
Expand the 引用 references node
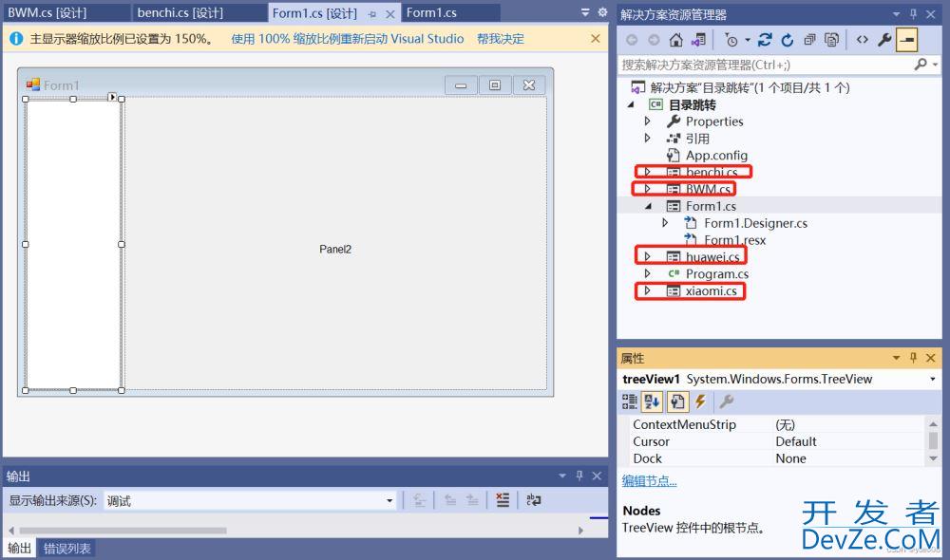point(648,138)
